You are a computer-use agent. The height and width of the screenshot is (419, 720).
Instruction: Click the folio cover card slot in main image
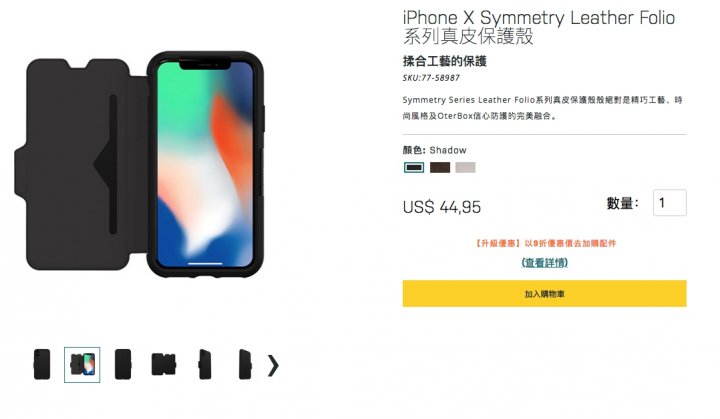[x=109, y=164]
